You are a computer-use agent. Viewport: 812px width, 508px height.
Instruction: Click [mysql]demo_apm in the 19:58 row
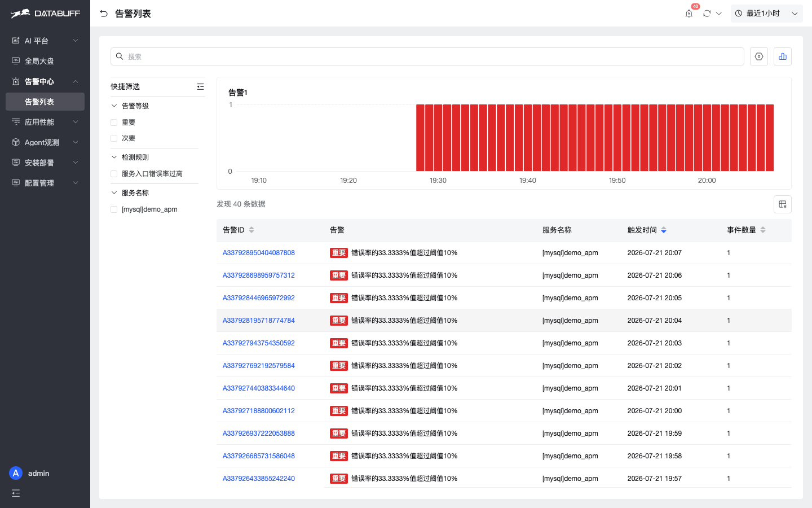[570, 456]
